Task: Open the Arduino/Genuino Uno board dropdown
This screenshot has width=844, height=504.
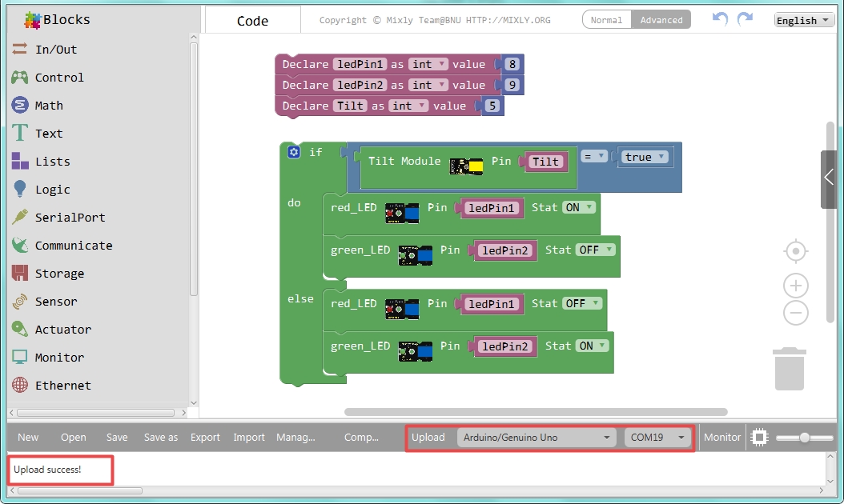Action: (x=537, y=438)
